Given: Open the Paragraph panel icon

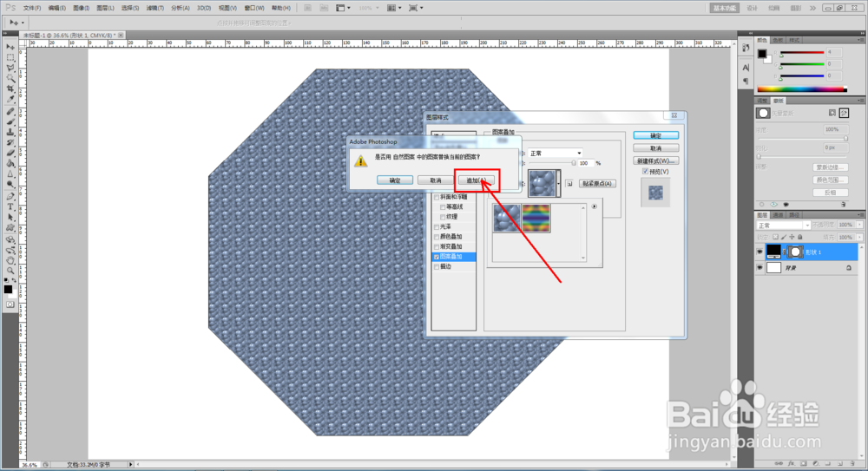Looking at the screenshot, I should (746, 82).
